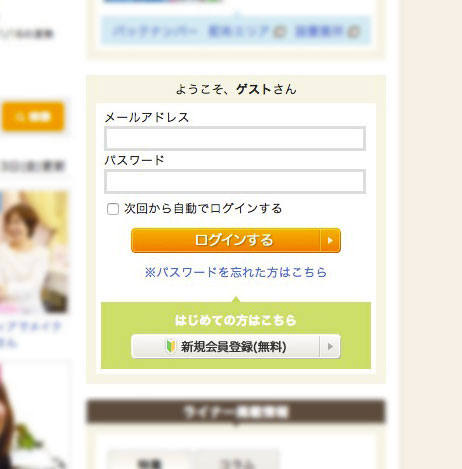Viewport: 462px width, 469px height.
Task: Click the external link icon after 設置場所
Action: pos(354,32)
